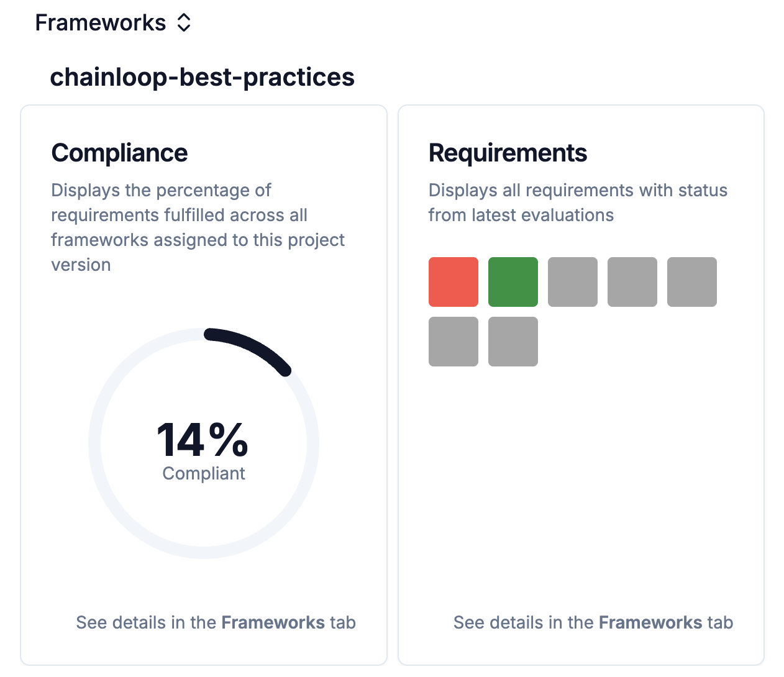Click the Compliance card heading
The image size is (784, 677).
click(119, 153)
